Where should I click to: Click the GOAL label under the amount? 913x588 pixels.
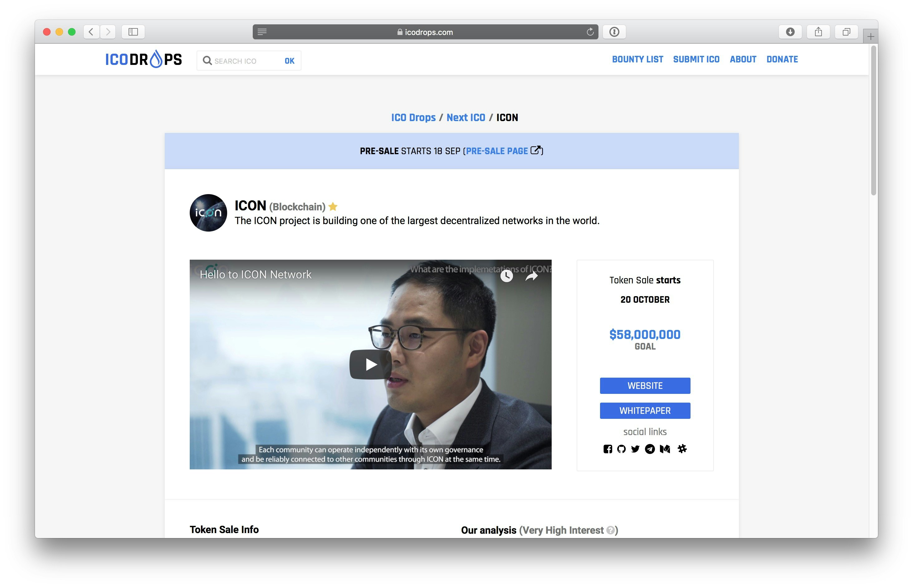pyautogui.click(x=645, y=347)
